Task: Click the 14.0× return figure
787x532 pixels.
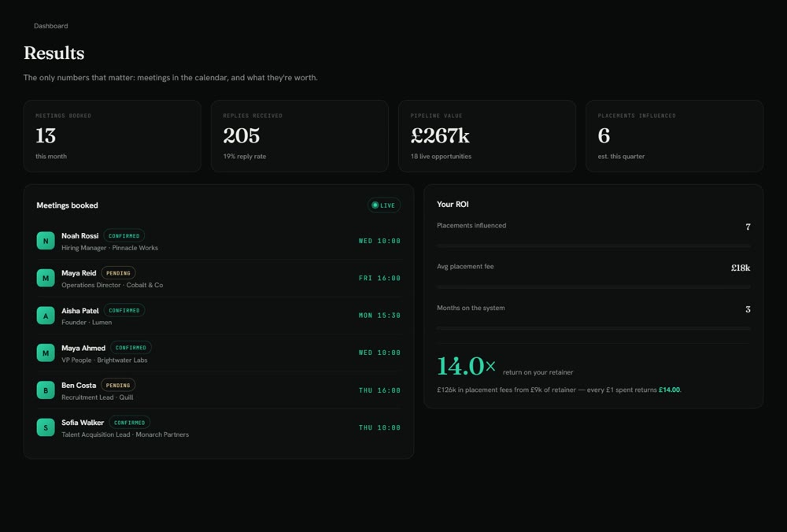Action: (x=466, y=366)
